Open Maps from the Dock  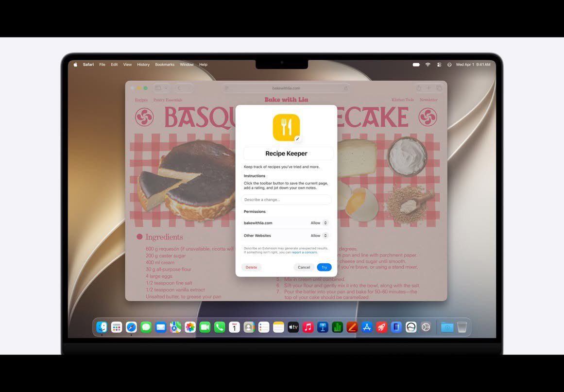click(175, 327)
